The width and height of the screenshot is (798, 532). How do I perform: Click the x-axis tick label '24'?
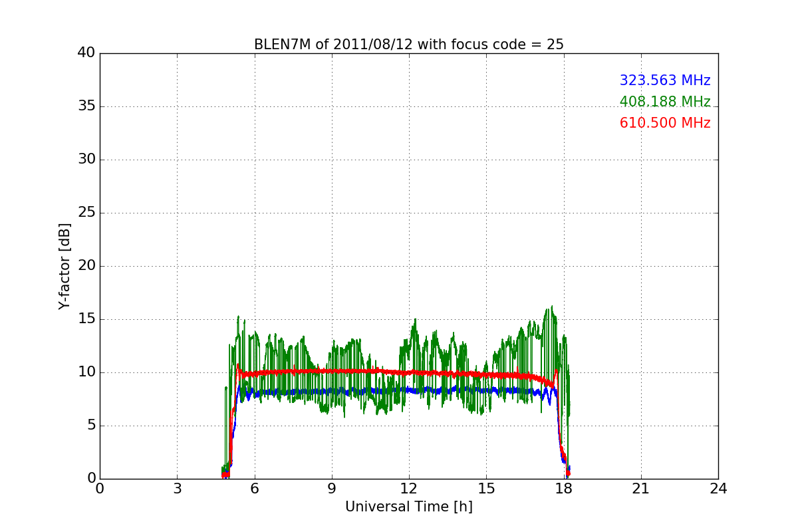click(718, 489)
